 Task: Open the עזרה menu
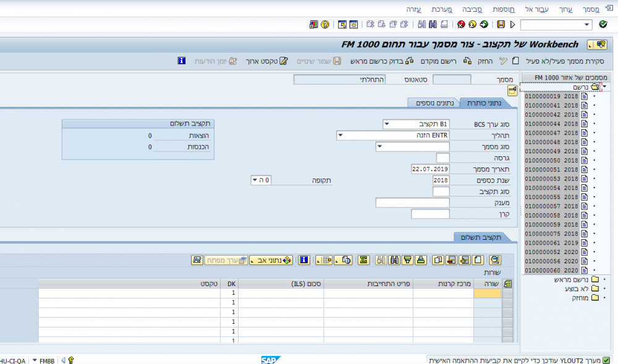click(x=414, y=9)
